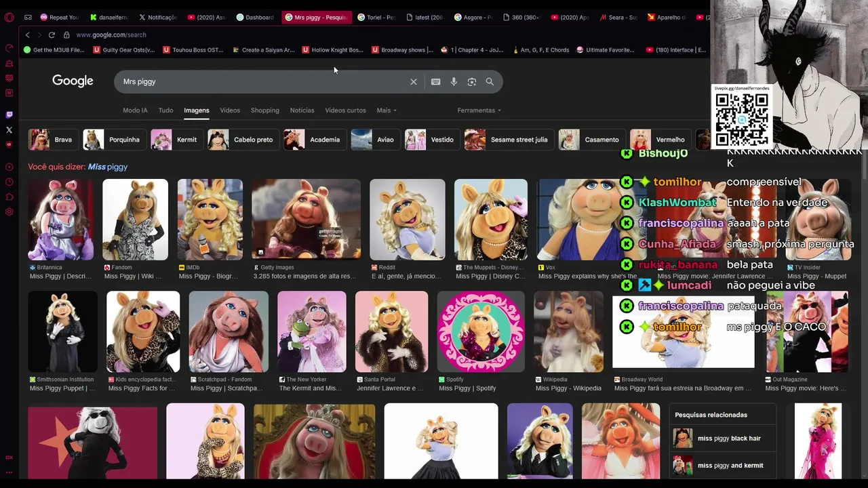Open the workspaces icon left of tabs
868x488 pixels.
(28, 18)
